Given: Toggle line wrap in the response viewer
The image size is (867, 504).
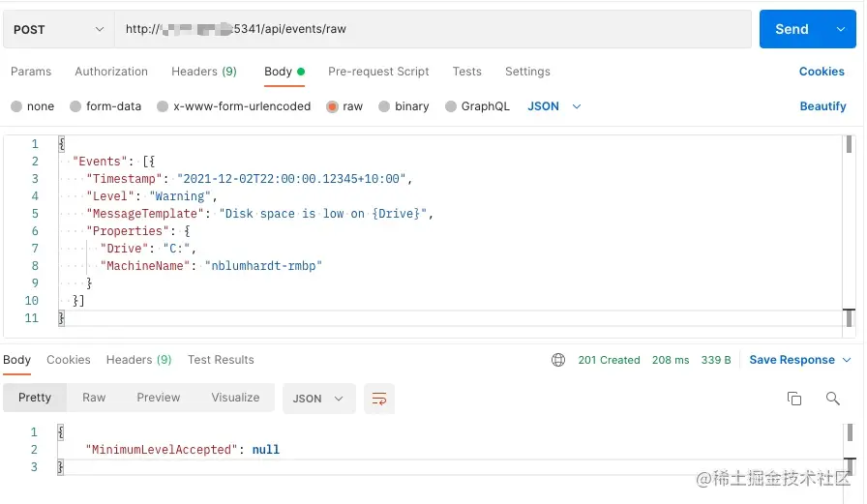Looking at the screenshot, I should tap(379, 399).
